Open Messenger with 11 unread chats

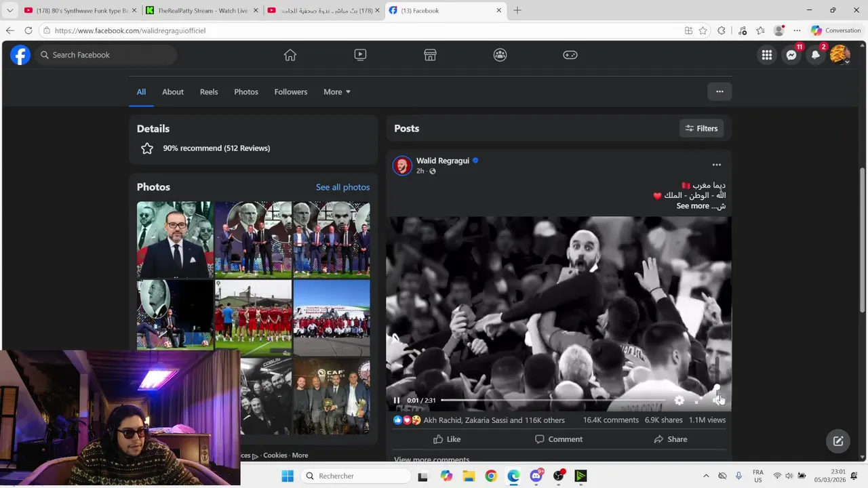point(791,55)
